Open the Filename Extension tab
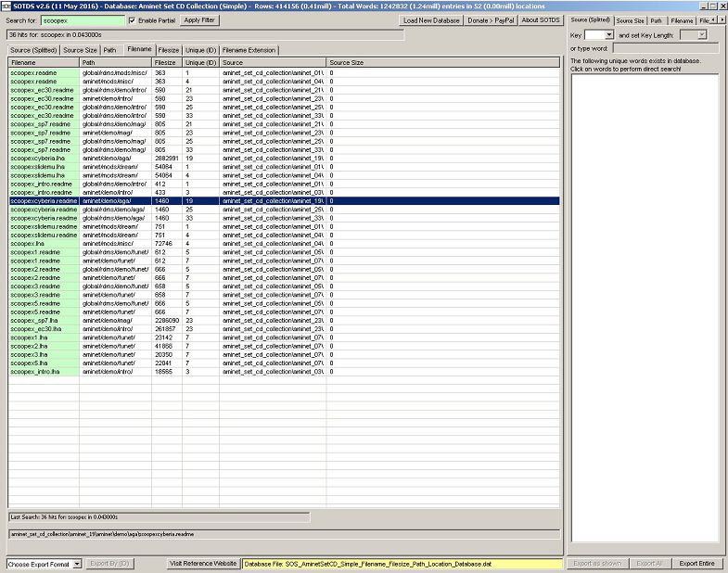 [x=248, y=50]
